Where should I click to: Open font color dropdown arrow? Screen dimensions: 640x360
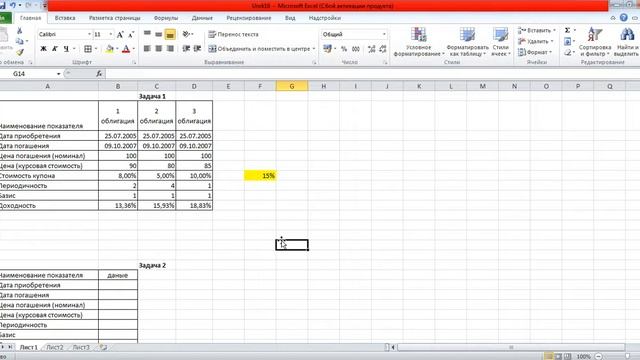(x=133, y=49)
